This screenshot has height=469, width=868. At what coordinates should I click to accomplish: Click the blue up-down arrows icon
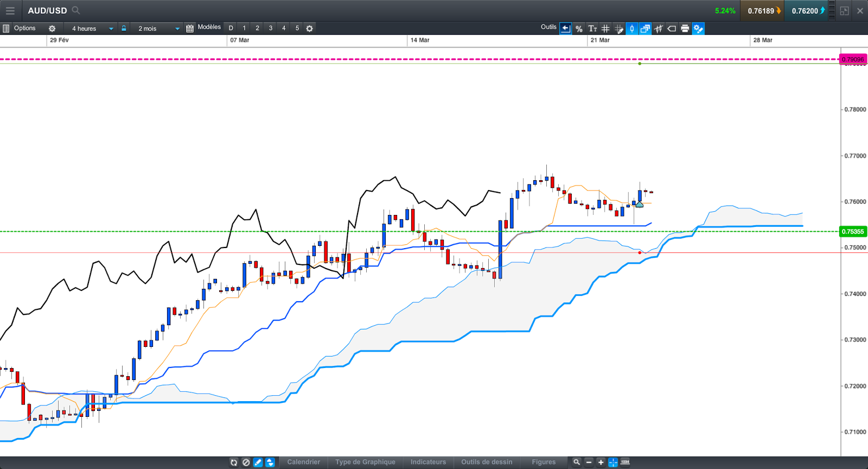[270, 462]
